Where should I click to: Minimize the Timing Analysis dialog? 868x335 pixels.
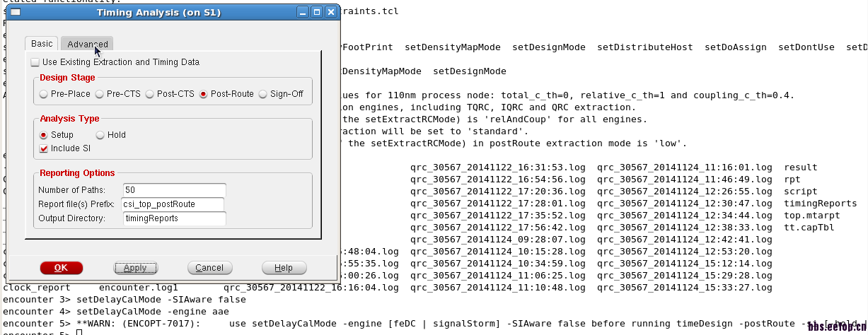pos(302,13)
